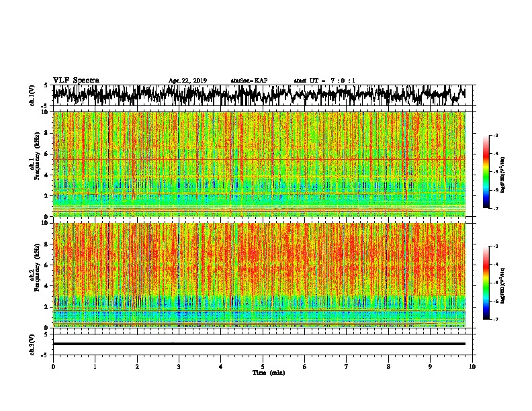Click the ch.2 colorbar log(PSD) label

502,285
